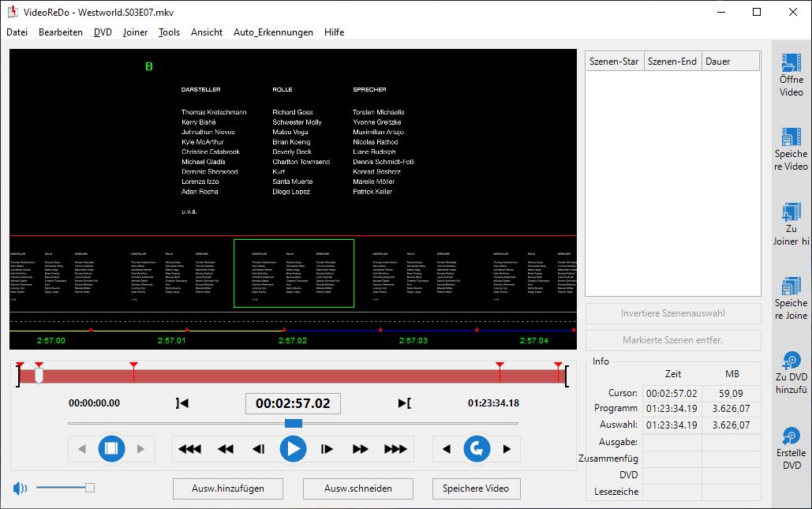
Task: Click the Szenen-End column header
Action: click(x=672, y=62)
